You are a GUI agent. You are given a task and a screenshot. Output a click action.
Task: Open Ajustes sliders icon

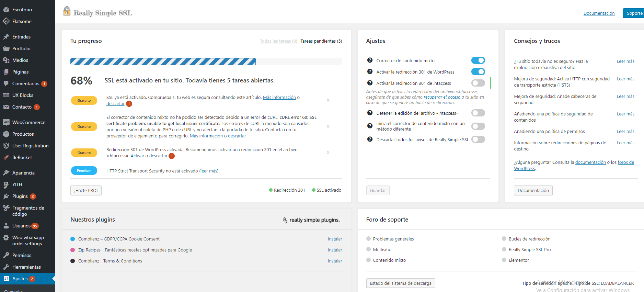coord(6,279)
